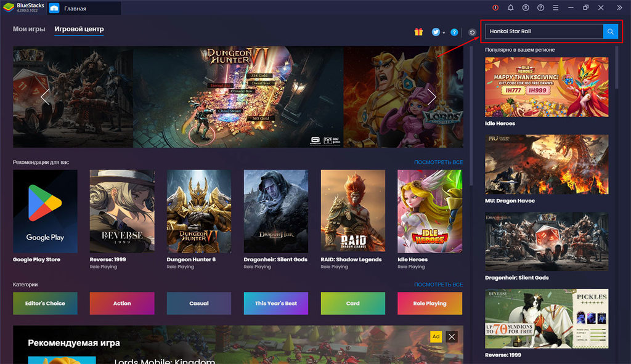Screen dimensions: 631x364
Task: Expand side panel with double-chevron icon
Action: coord(619,7)
